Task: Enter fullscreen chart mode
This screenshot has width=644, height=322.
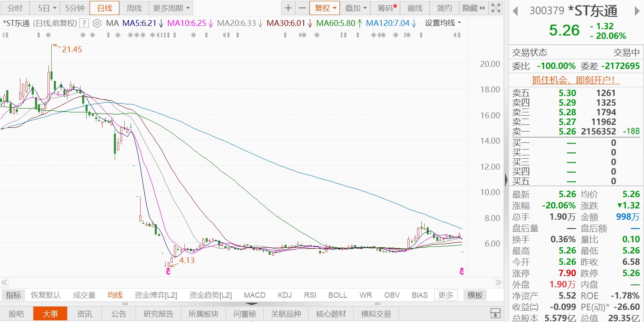Action: click(x=496, y=8)
